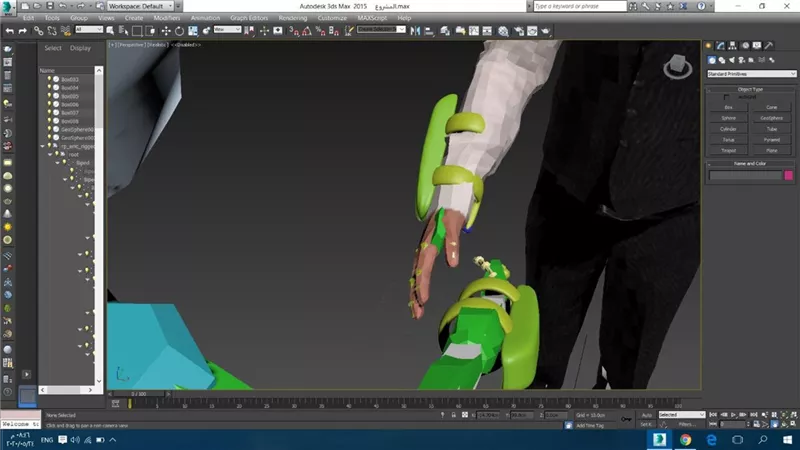Toggle the 3D Snaps icon
Viewport: 800px width, 450px height.
[294, 31]
